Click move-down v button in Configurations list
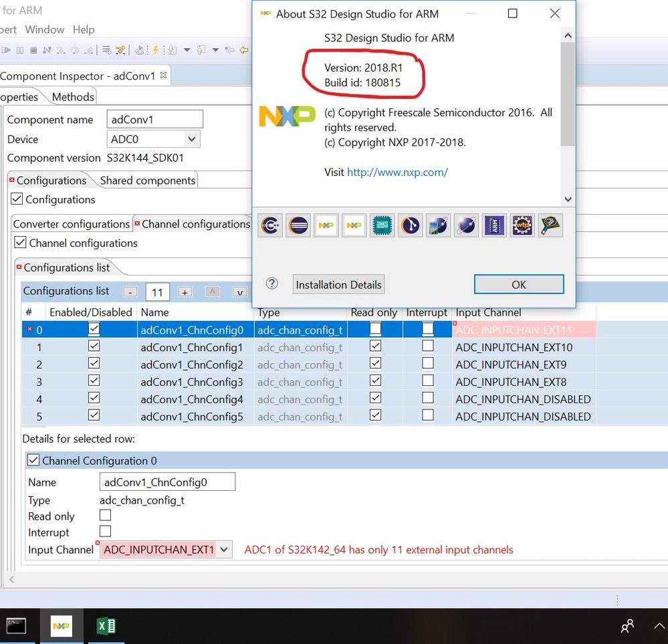 click(x=240, y=292)
